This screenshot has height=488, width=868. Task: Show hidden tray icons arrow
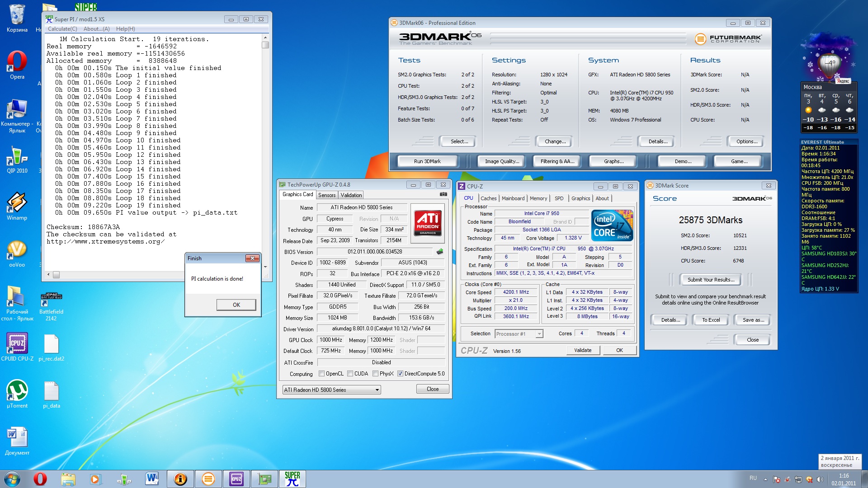tap(765, 479)
